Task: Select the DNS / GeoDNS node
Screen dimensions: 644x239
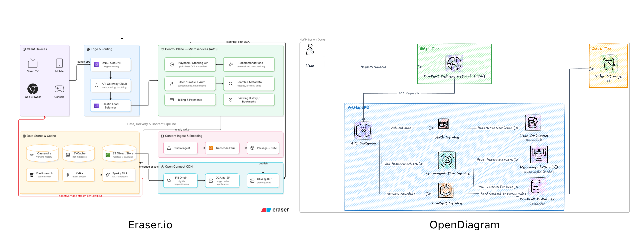Action: (x=111, y=65)
